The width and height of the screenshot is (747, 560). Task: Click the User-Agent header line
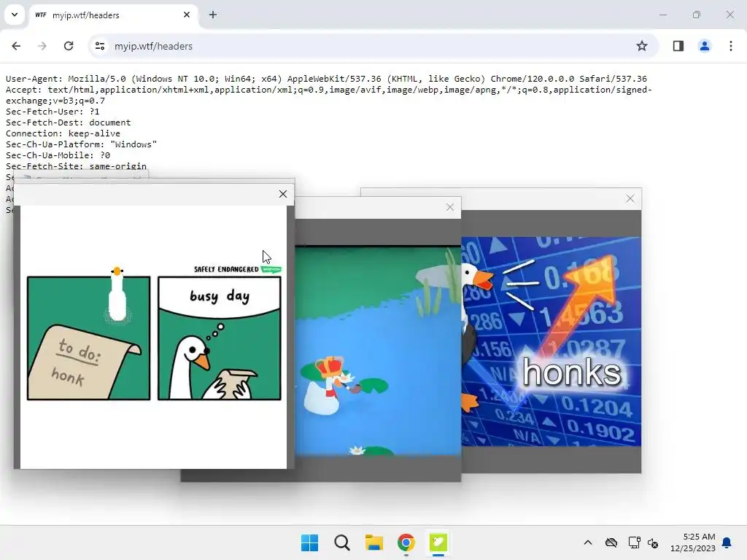pyautogui.click(x=326, y=79)
